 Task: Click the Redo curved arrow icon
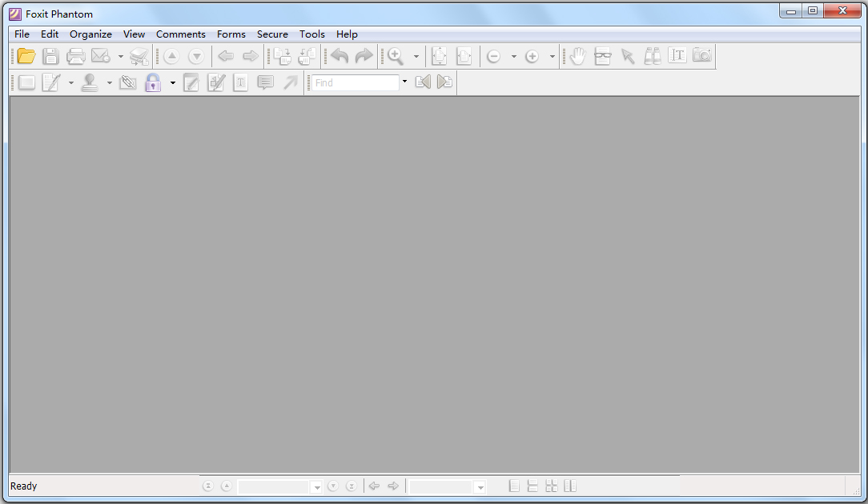click(x=364, y=56)
